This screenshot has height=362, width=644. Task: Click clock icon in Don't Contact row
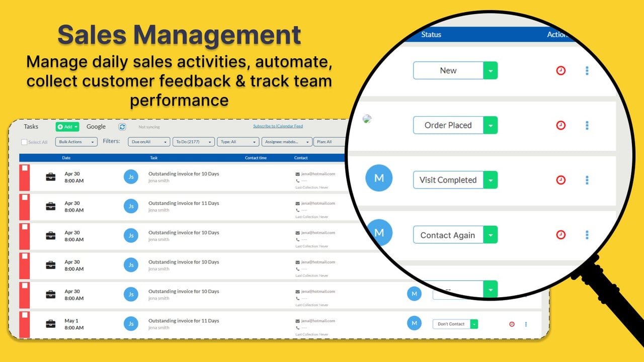click(x=512, y=324)
